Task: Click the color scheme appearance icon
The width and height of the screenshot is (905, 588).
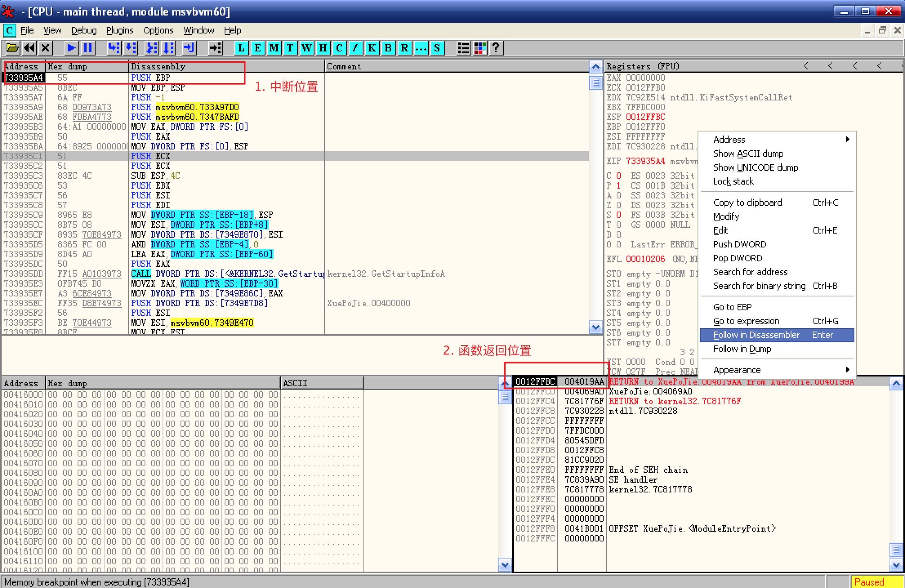Action: click(x=480, y=48)
